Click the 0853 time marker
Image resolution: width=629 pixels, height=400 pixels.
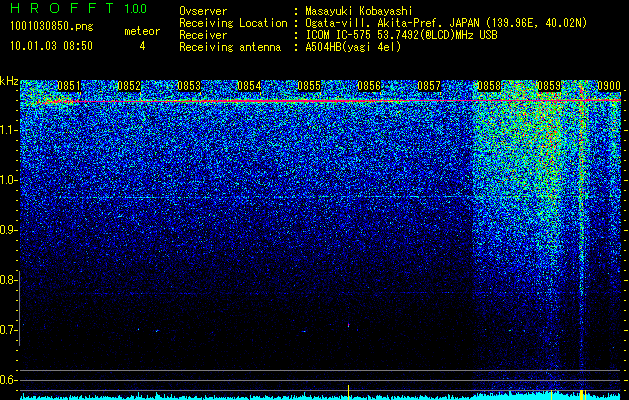click(x=189, y=86)
